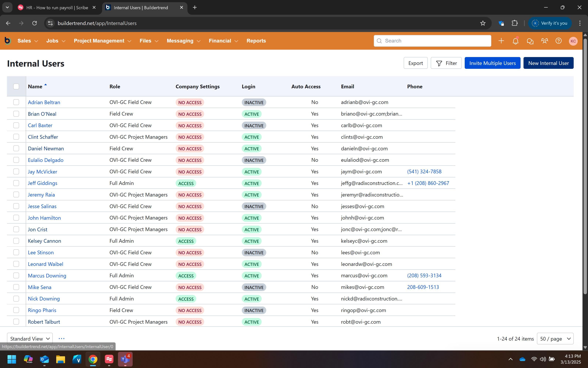Select Robert Talburt's row checkbox

[x=16, y=322]
